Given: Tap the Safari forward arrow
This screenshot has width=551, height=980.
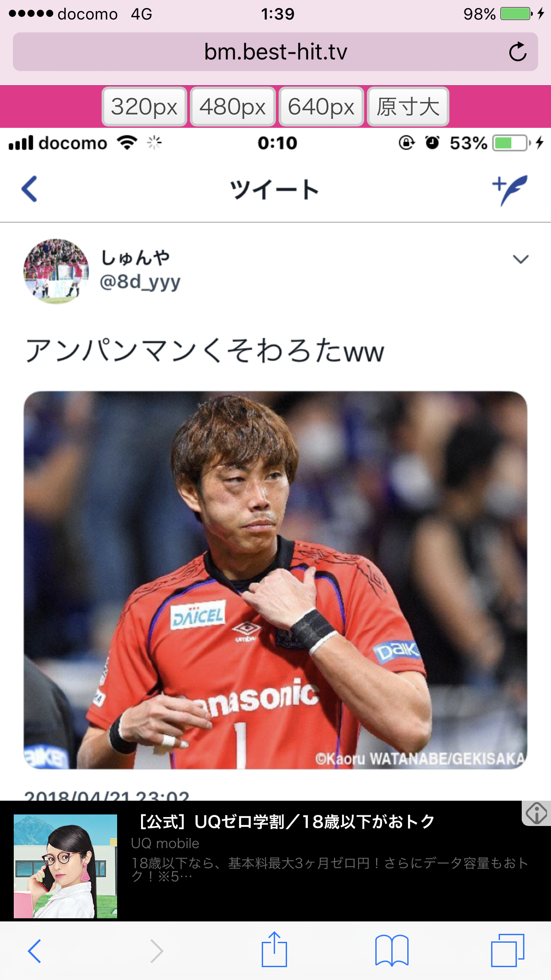Looking at the screenshot, I should pos(156,951).
